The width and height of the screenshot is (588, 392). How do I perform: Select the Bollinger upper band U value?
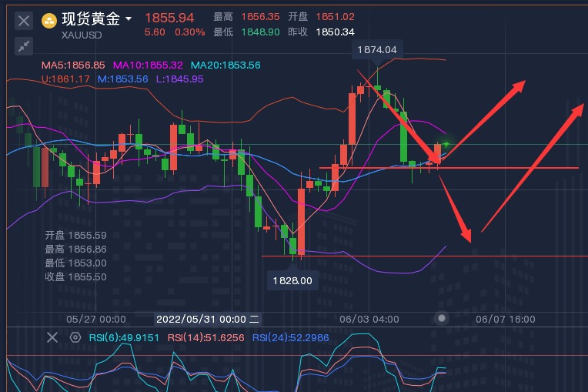tap(66, 79)
